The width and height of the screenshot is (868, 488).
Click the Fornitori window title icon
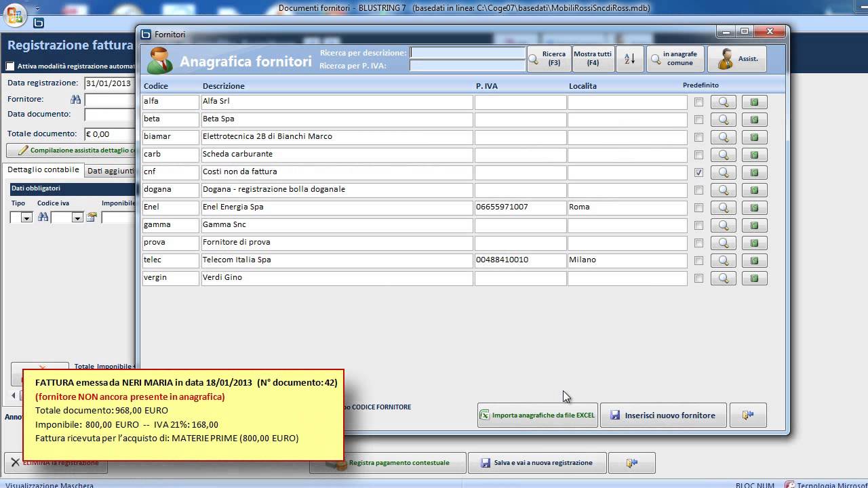[x=146, y=35]
